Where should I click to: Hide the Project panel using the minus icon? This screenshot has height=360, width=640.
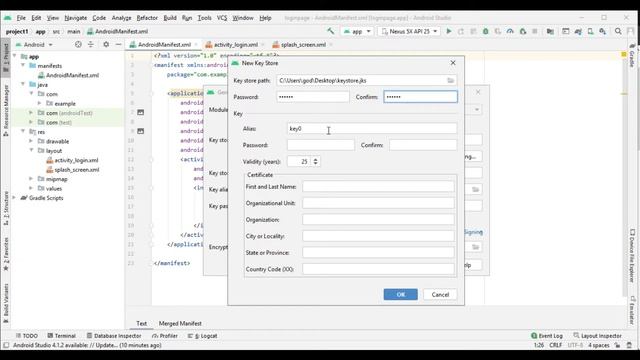(x=118, y=44)
